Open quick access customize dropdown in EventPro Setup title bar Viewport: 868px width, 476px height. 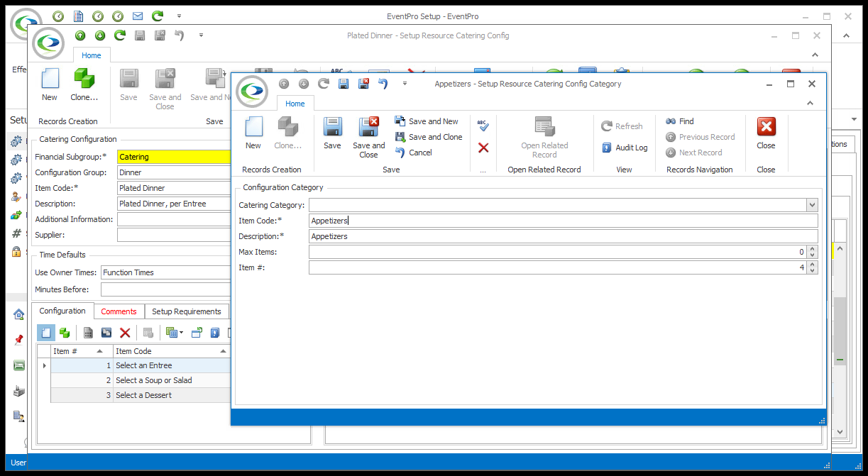click(x=179, y=16)
